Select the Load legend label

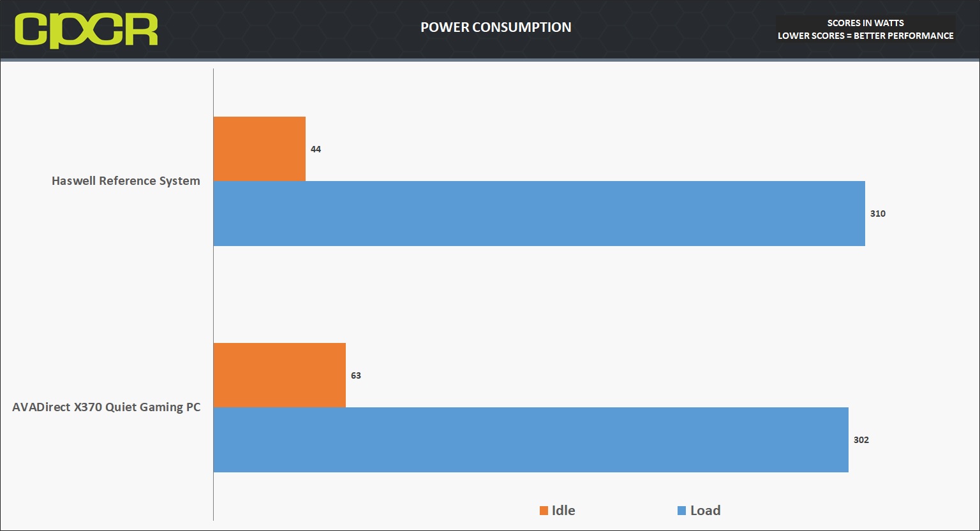(705, 511)
